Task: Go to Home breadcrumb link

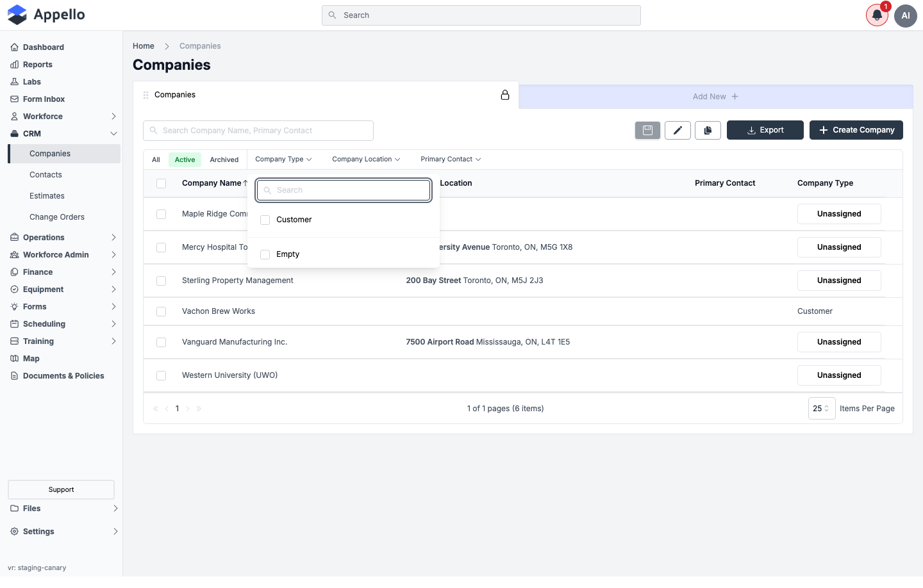Action: tap(144, 46)
